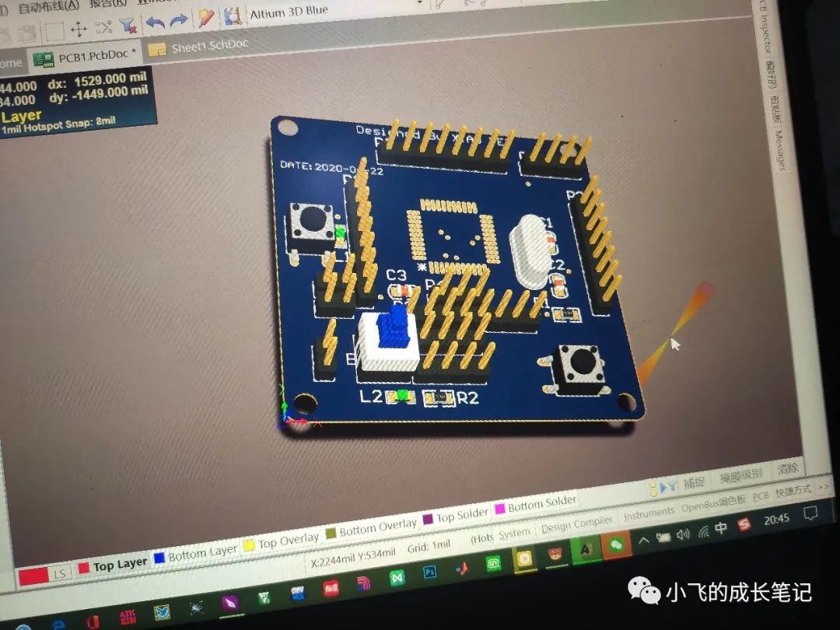Screen dimensions: 840x630
Task: Select the Bottom Overlay layer tab
Action: coord(371,527)
